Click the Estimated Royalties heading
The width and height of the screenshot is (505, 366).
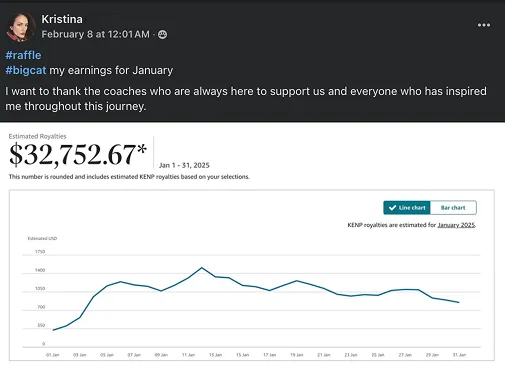click(37, 136)
